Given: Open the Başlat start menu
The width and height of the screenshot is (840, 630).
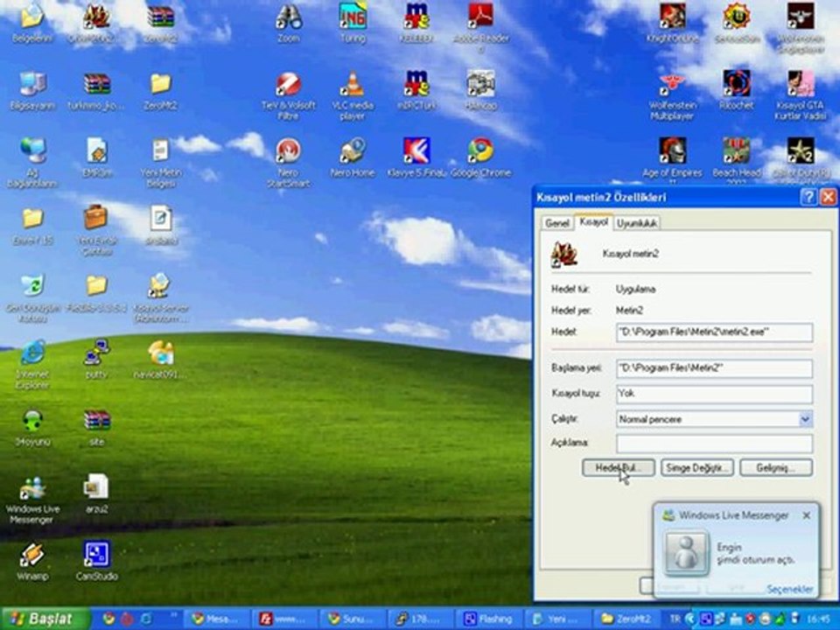Looking at the screenshot, I should click(45, 619).
